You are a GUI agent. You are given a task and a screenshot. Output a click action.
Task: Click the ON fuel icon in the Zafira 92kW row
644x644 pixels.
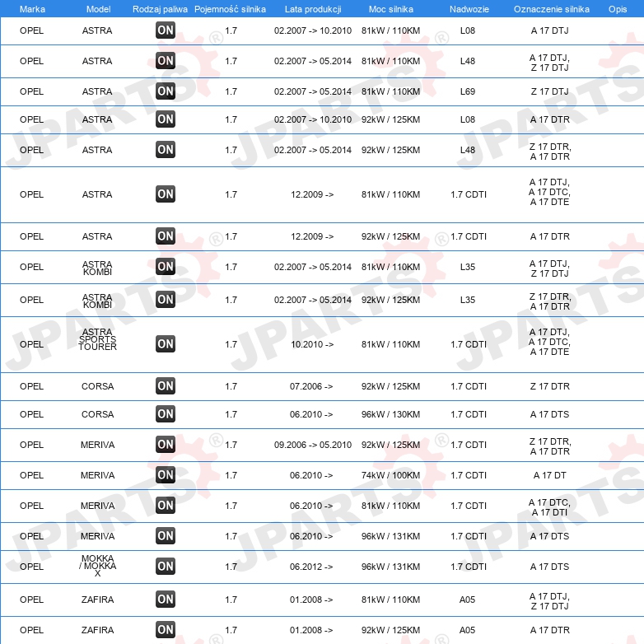[166, 630]
